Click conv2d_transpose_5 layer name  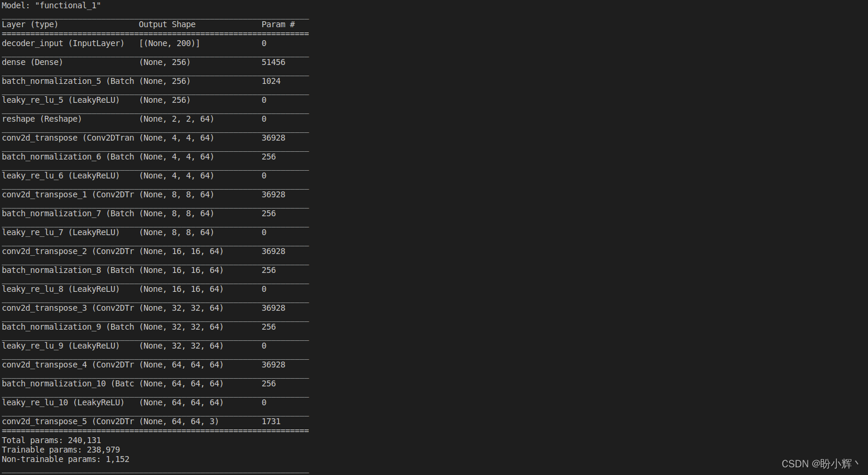[x=68, y=422]
